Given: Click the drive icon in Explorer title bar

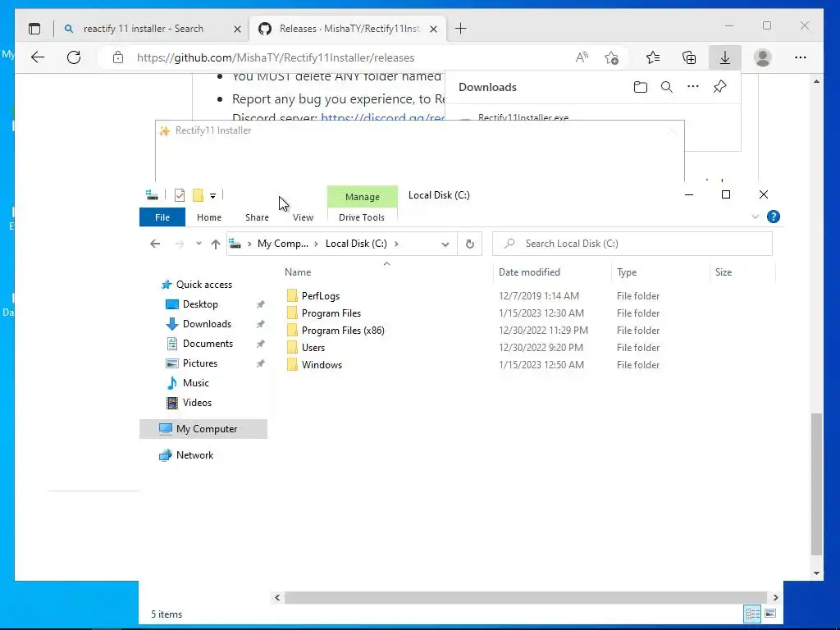Looking at the screenshot, I should (152, 195).
